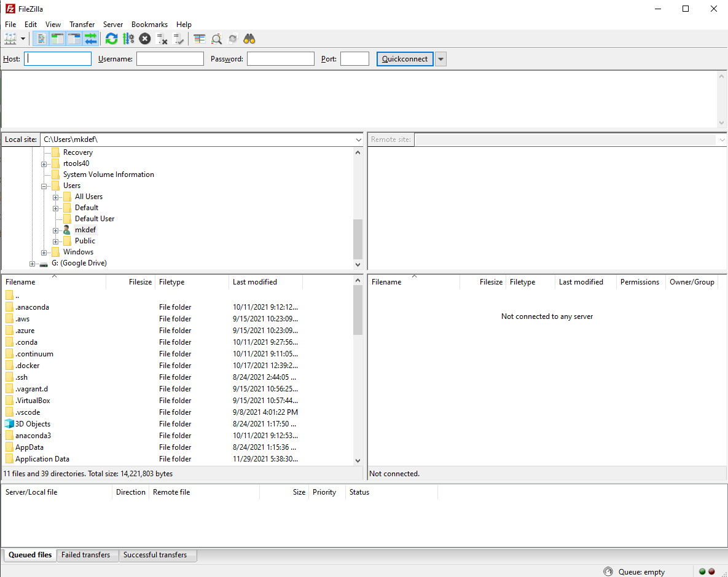Click the cancel current operation icon
The width and height of the screenshot is (728, 577).
pyautogui.click(x=145, y=39)
